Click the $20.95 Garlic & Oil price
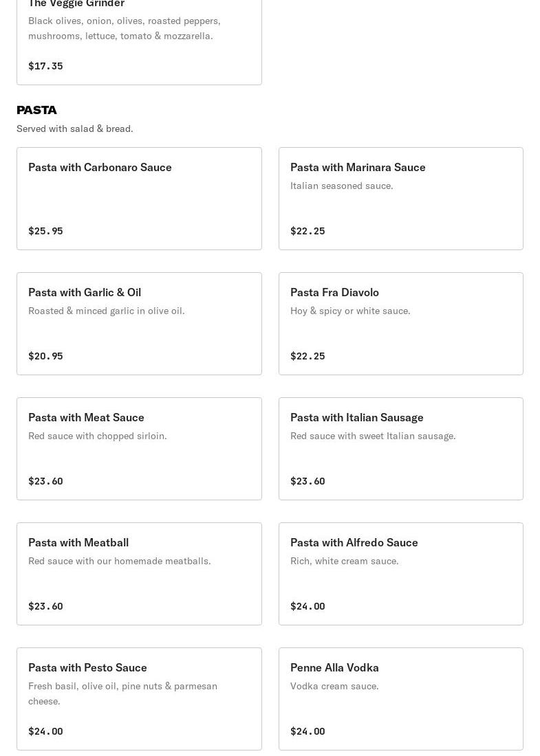540x756 pixels. [45, 356]
